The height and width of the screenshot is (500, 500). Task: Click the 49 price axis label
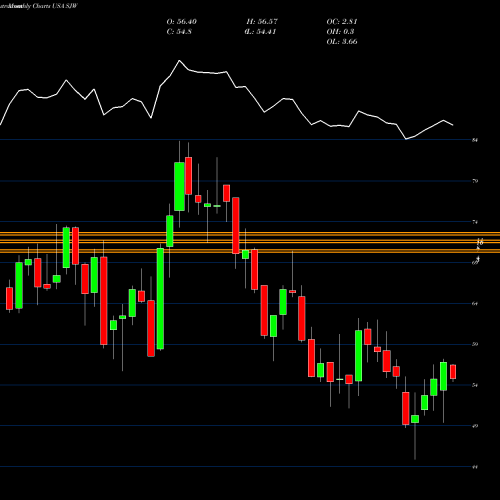point(475,426)
